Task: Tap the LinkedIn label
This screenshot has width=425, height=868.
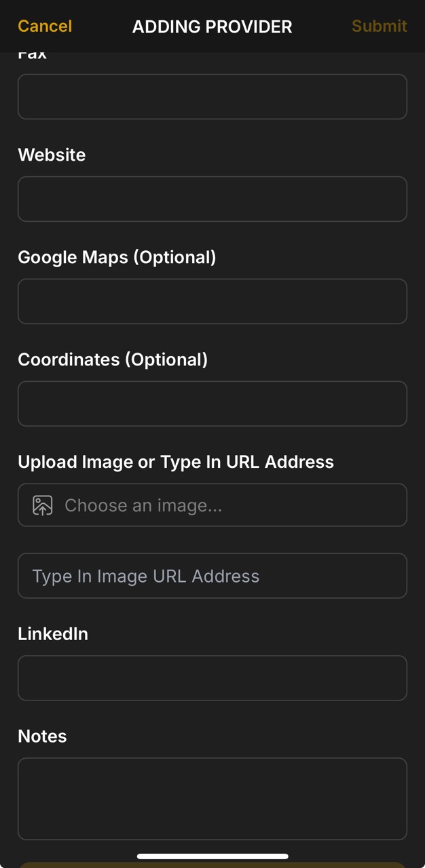Action: point(52,633)
